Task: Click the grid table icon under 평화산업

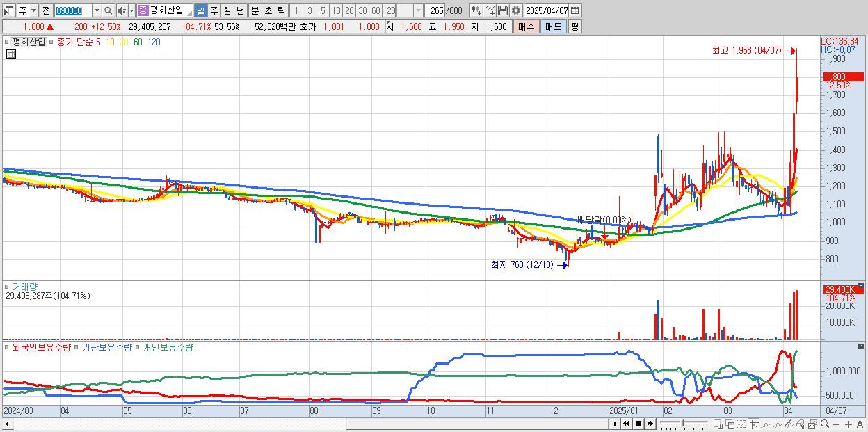Action: click(10, 54)
